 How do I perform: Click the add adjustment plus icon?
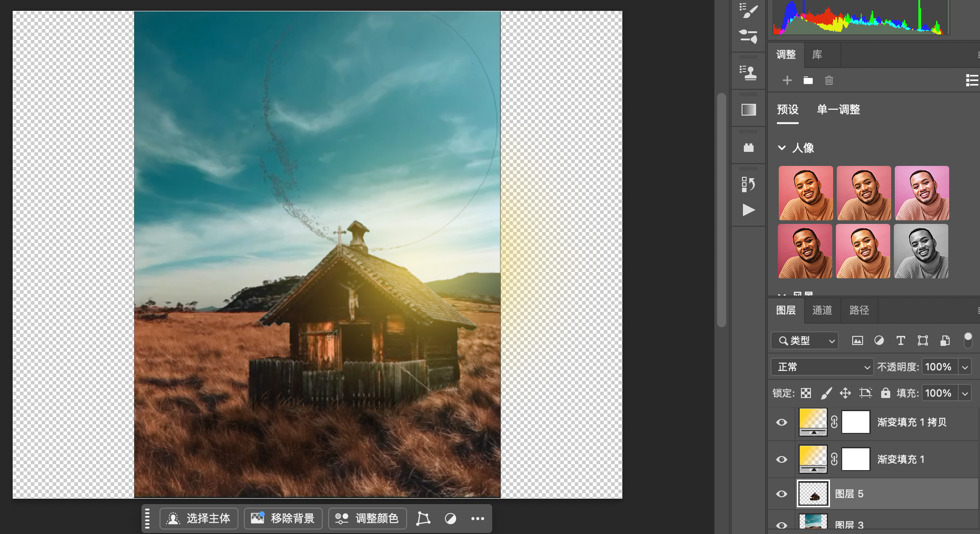(787, 81)
